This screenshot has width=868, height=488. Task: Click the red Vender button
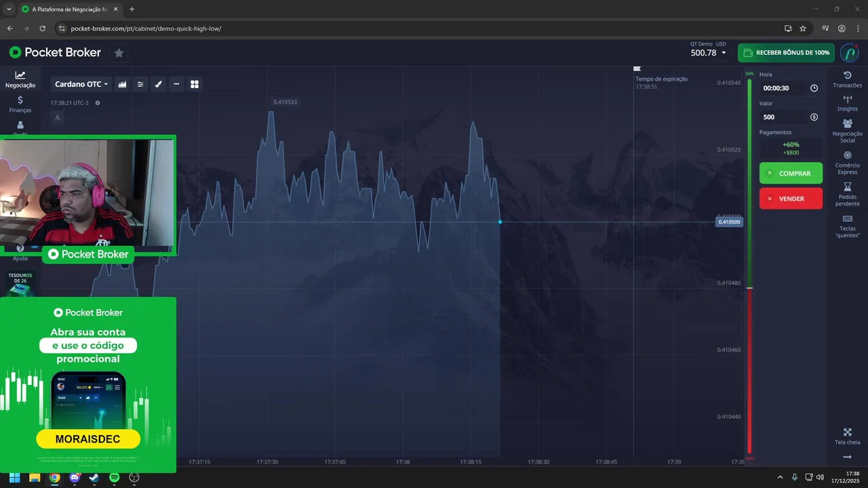pos(791,199)
